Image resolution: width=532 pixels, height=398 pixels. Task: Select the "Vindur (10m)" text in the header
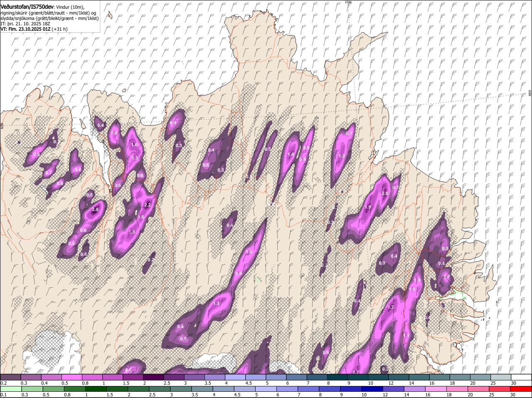click(70, 7)
